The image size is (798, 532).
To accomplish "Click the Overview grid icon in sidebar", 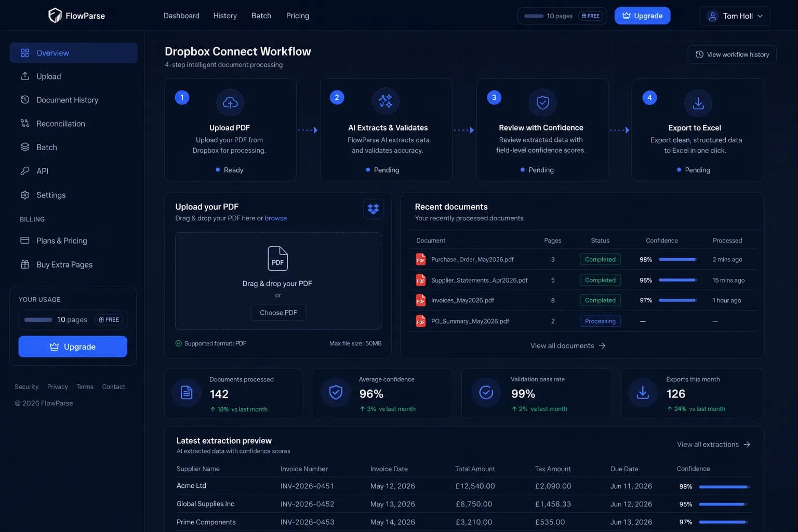I will tap(25, 52).
